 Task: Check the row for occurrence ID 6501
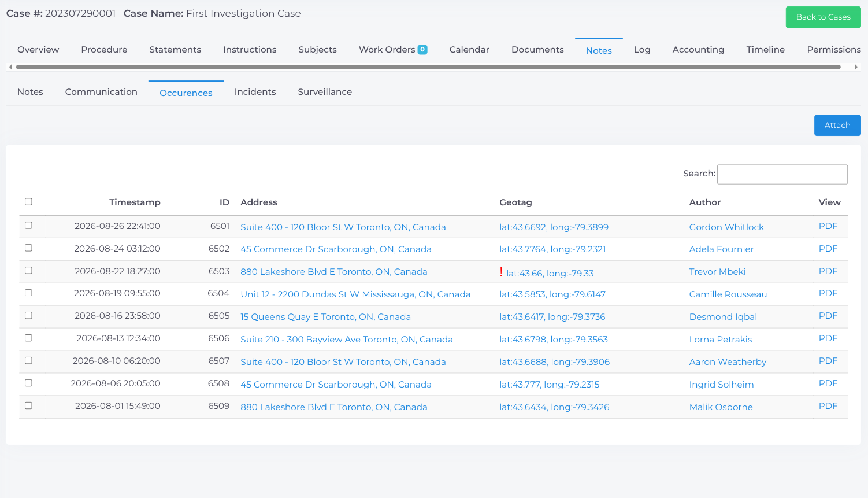click(x=28, y=226)
